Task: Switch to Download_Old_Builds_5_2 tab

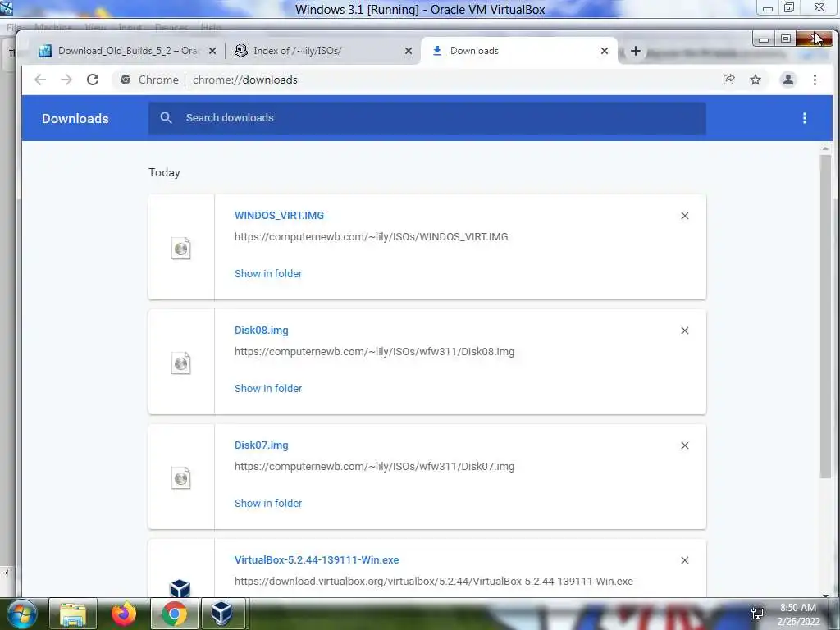Action: [127, 51]
